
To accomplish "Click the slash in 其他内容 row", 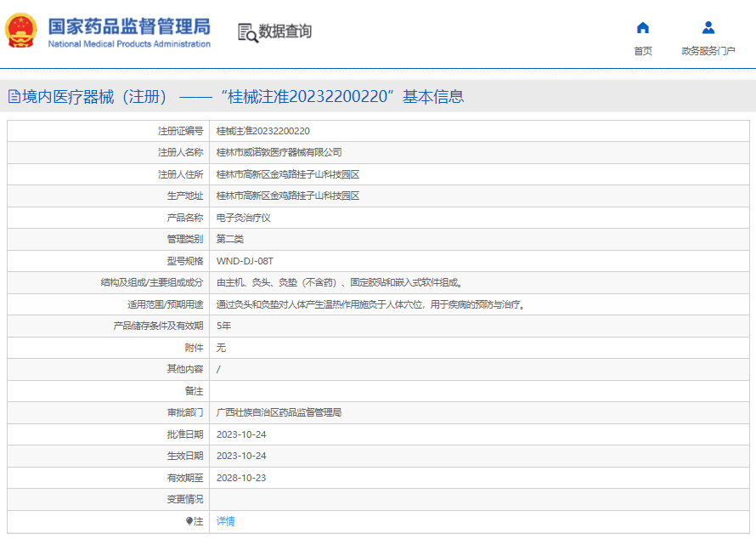I will click(x=218, y=369).
